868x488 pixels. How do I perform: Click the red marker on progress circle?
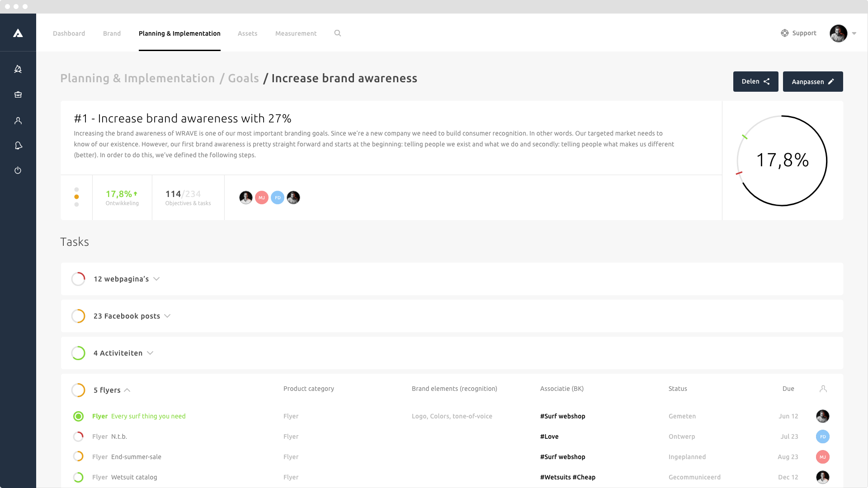[739, 173]
